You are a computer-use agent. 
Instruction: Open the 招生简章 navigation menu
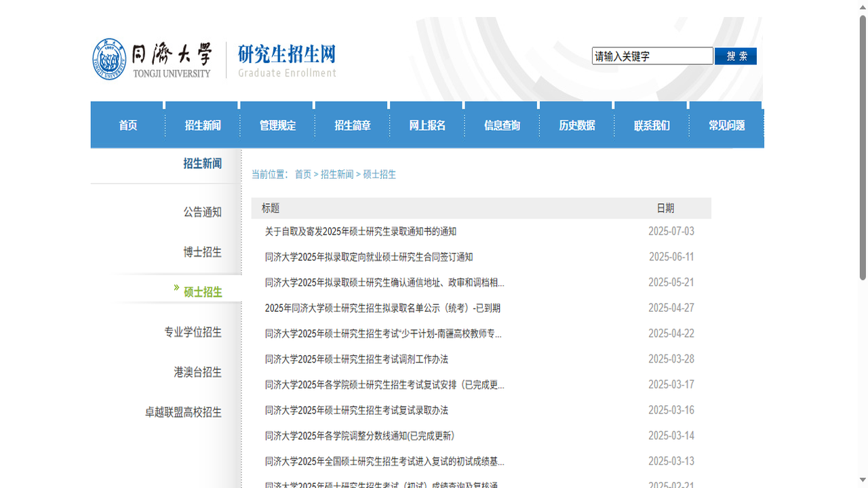tap(351, 125)
